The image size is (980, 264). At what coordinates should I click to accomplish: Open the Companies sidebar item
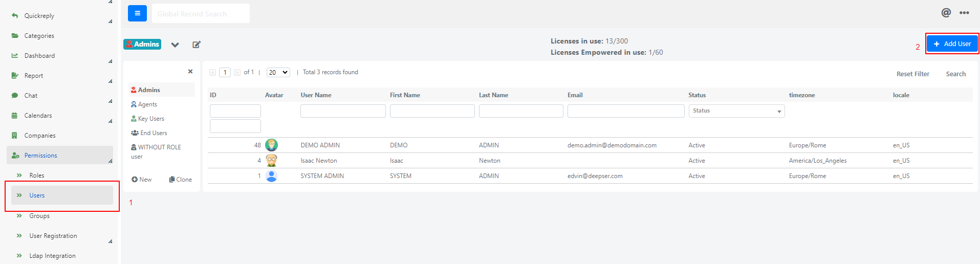tap(40, 136)
